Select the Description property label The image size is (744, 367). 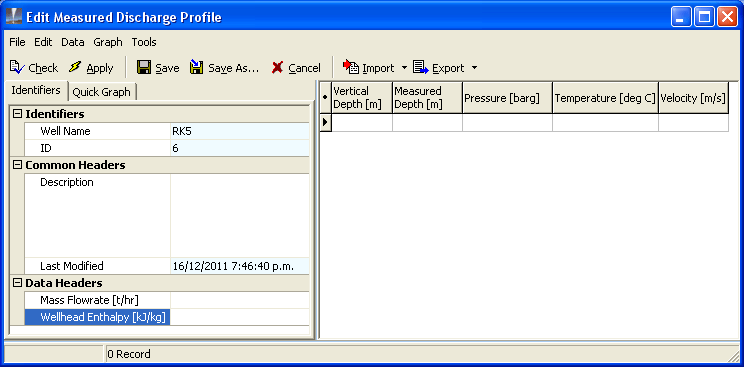(67, 182)
